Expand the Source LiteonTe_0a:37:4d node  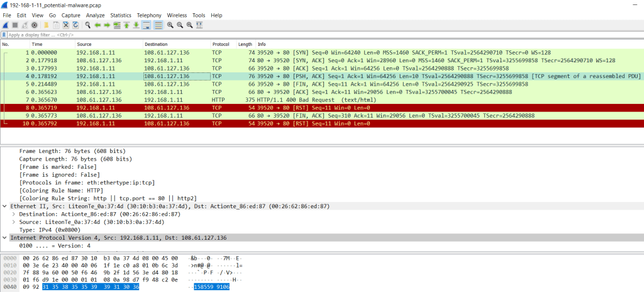pos(14,222)
